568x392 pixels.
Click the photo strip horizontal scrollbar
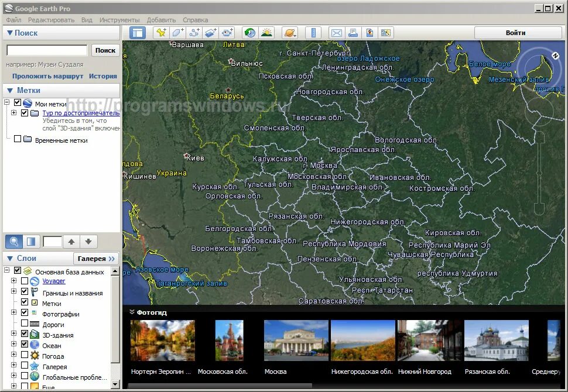[220, 386]
